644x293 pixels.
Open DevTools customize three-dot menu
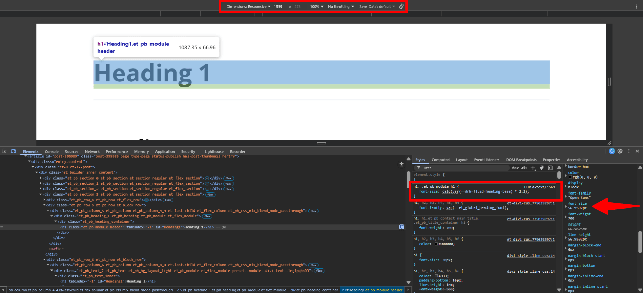click(629, 151)
